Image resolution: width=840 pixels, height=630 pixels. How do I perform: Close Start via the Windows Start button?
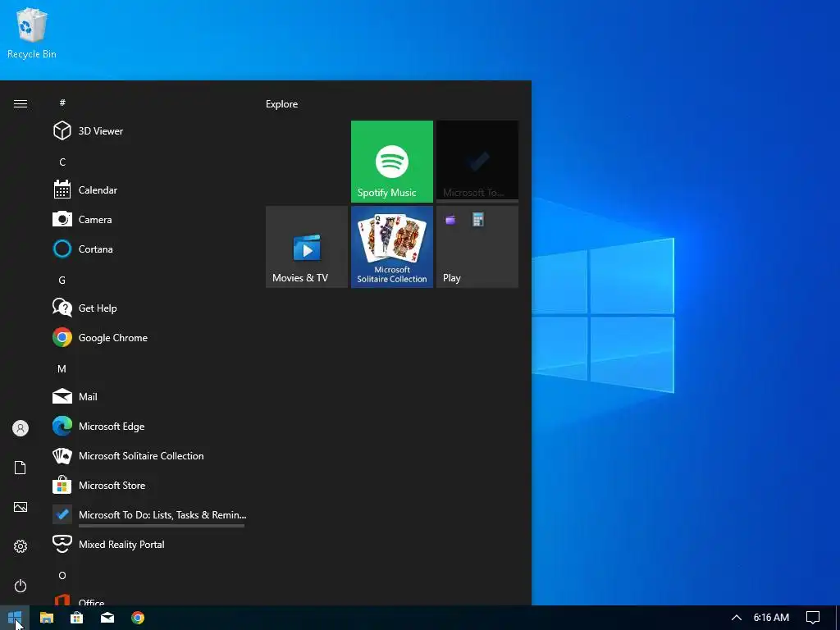tap(15, 618)
